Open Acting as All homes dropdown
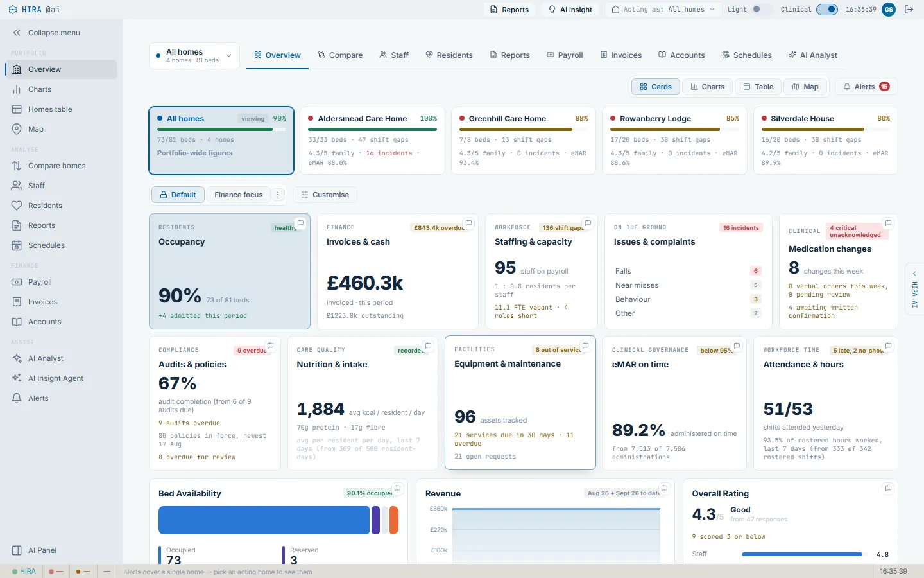 [663, 10]
